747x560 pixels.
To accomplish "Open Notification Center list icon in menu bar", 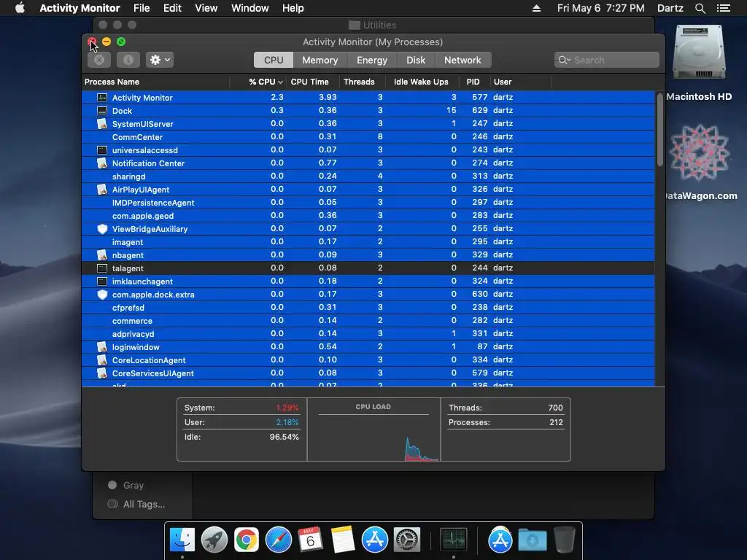I will (x=724, y=8).
